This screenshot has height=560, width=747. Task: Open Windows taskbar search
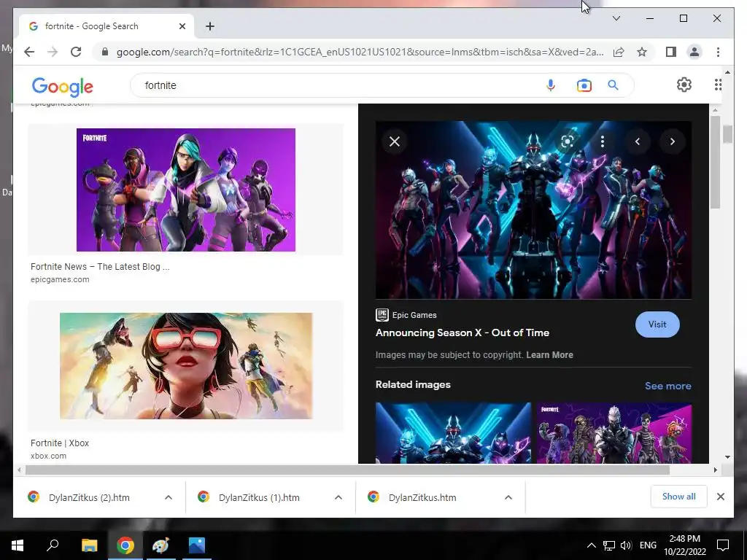click(53, 545)
